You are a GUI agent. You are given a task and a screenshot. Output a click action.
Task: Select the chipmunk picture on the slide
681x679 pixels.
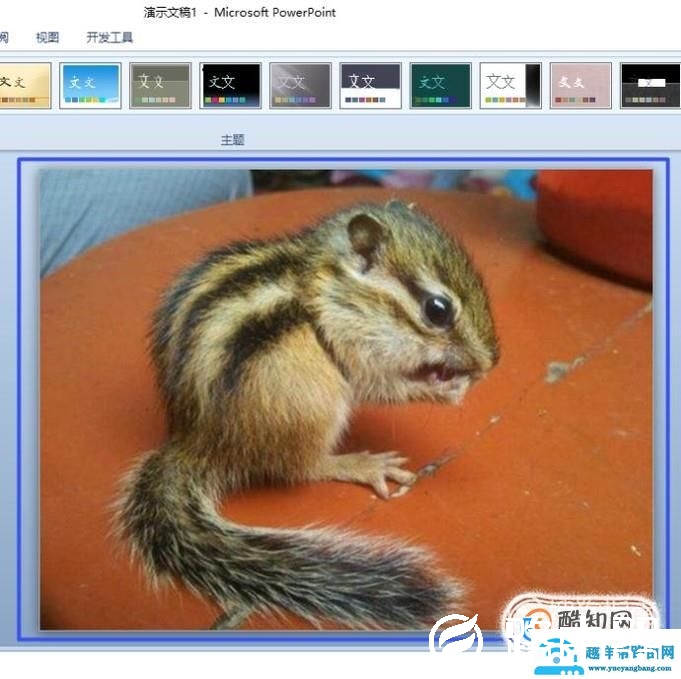coord(346,399)
